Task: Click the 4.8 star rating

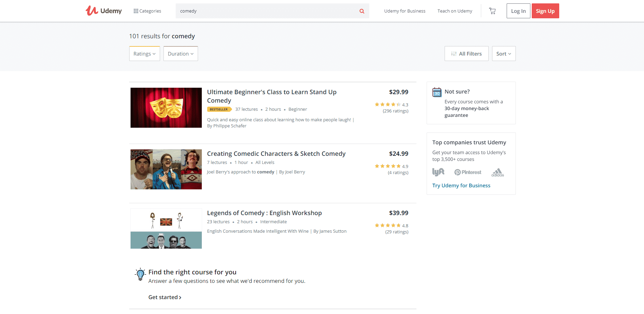Action: pos(391,226)
